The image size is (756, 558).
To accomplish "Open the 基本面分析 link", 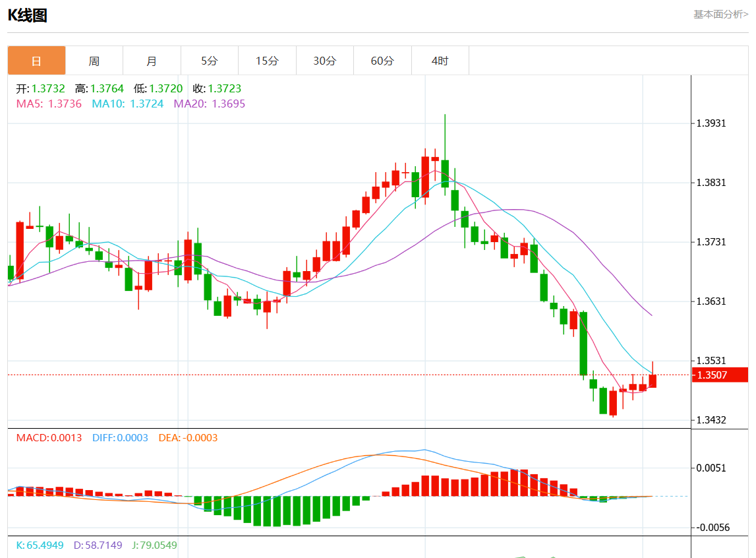I will click(720, 14).
